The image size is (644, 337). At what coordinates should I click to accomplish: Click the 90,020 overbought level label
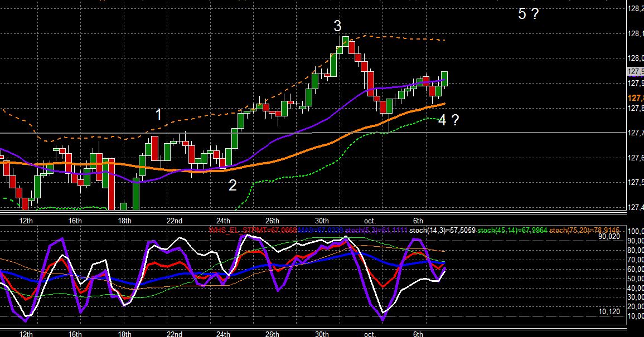[x=609, y=236]
